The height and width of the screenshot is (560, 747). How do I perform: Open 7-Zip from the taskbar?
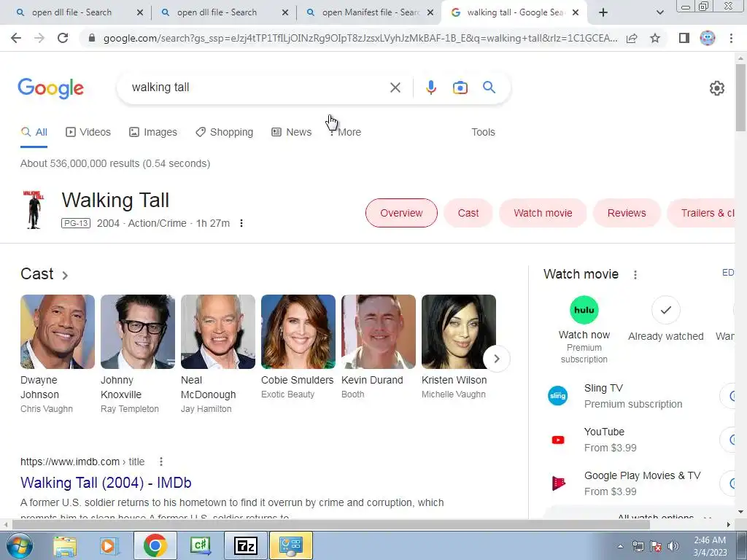pyautogui.click(x=246, y=545)
